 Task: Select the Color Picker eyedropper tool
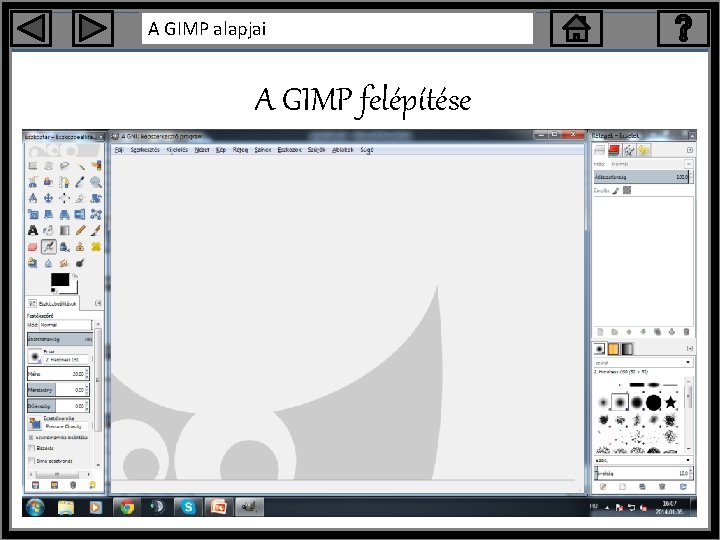[x=80, y=182]
